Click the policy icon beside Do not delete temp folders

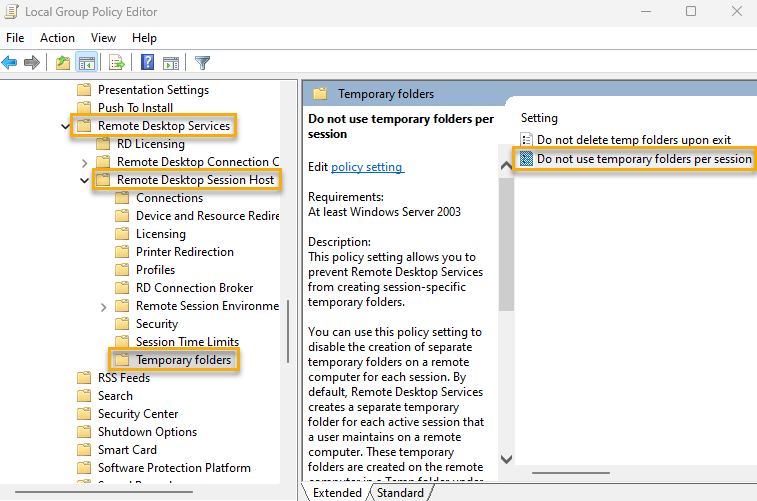[527, 139]
